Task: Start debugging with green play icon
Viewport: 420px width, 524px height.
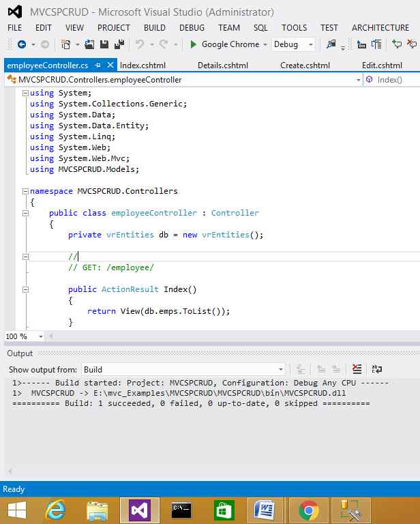Action: [193, 44]
